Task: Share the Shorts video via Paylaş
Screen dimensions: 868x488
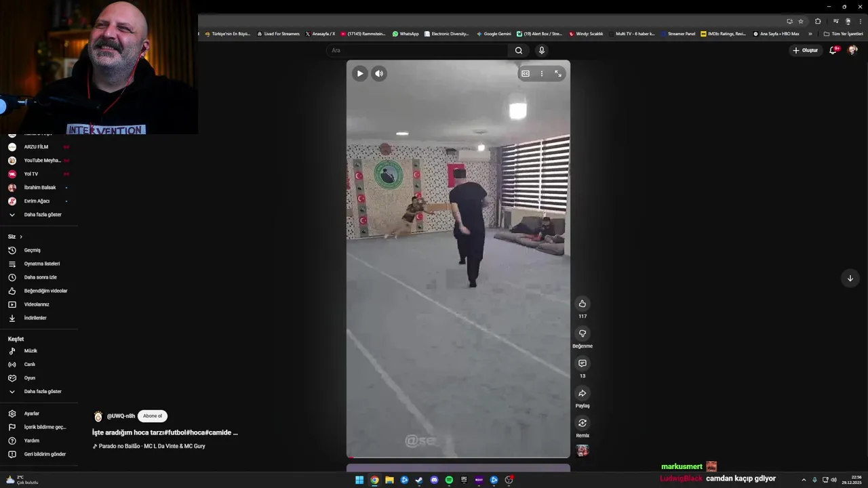Action: point(583,393)
